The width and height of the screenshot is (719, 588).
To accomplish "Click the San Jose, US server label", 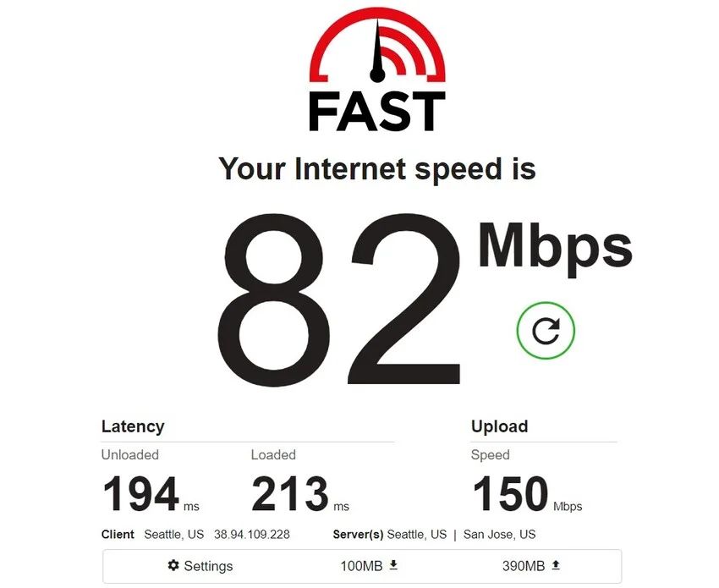I will 499,535.
